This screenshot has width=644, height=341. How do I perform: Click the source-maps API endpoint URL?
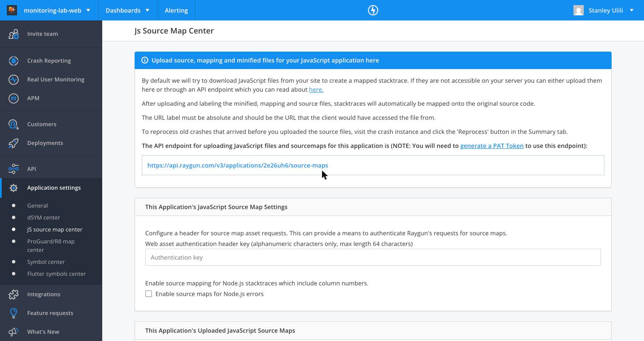tap(238, 165)
